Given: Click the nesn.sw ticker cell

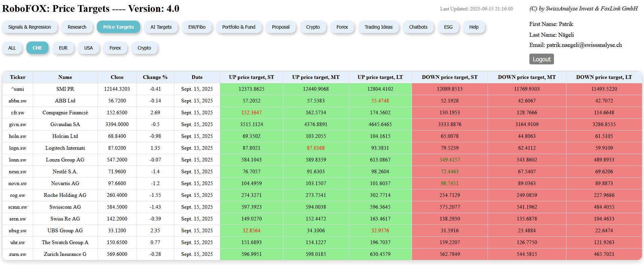Looking at the screenshot, I should click(18, 172).
